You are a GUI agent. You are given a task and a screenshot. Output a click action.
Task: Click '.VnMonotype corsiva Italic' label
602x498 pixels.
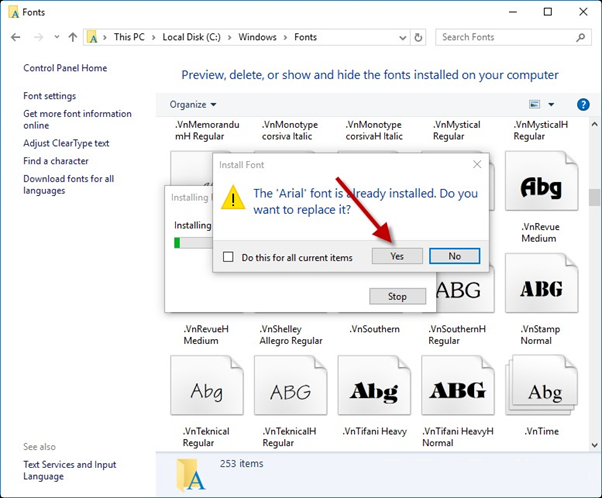(x=290, y=131)
